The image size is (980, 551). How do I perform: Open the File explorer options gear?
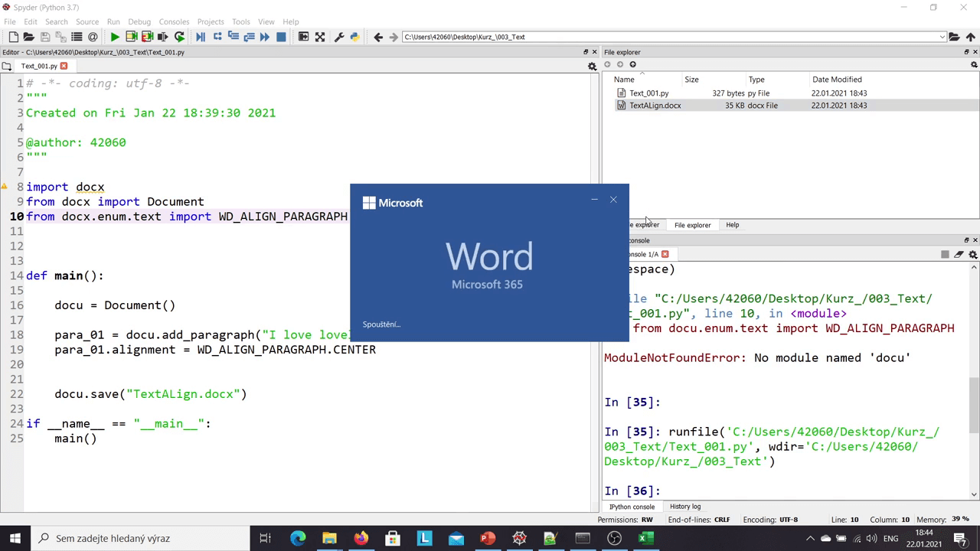pos(974,65)
